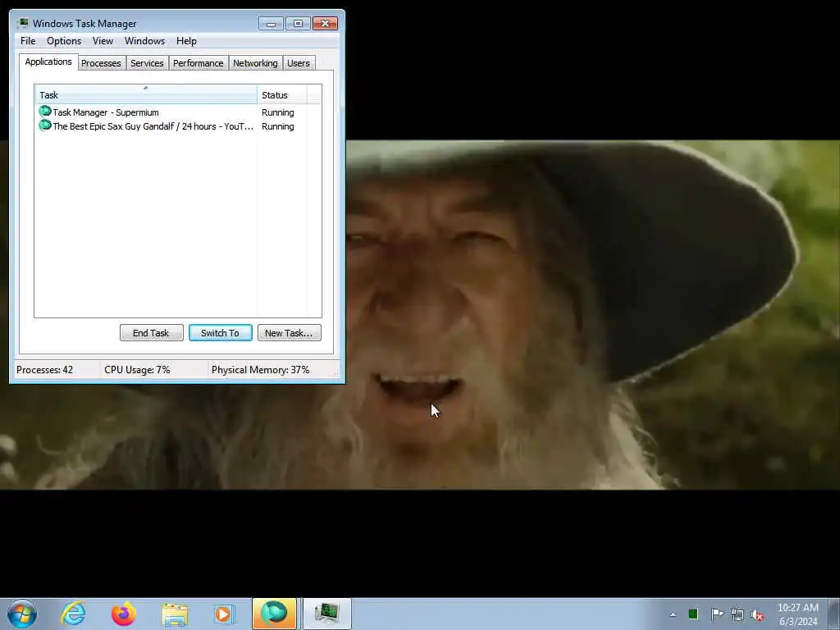Close the Windows Task Manager window
Screen dimensions: 840x630
[325, 23]
